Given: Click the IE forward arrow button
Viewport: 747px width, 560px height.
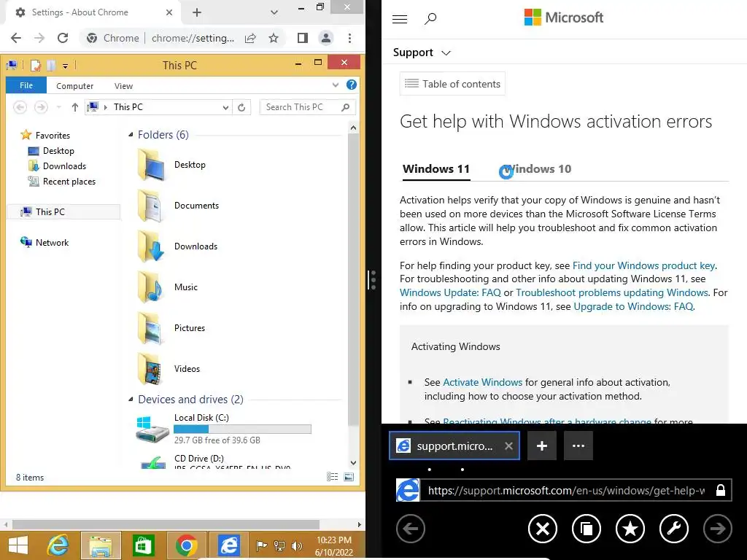Looking at the screenshot, I should coord(718,529).
